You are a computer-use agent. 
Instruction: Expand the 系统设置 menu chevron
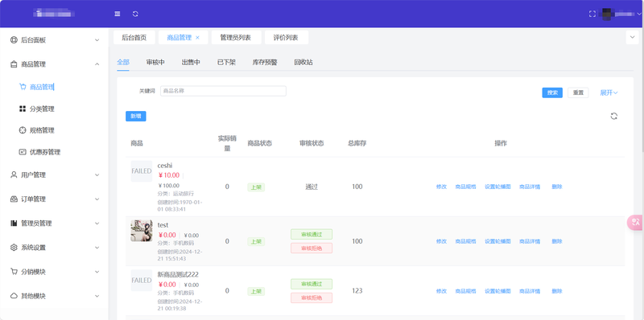coord(97,248)
